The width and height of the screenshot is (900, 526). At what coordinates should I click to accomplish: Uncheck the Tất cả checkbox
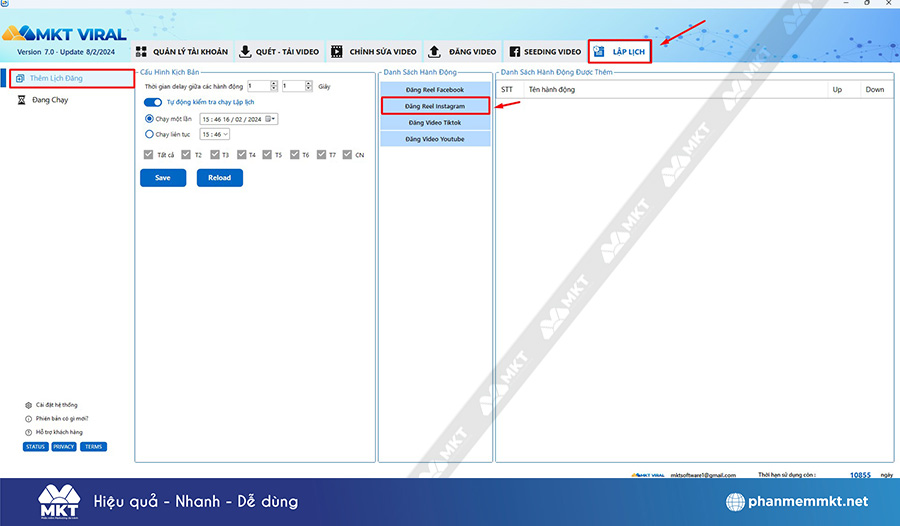149,154
